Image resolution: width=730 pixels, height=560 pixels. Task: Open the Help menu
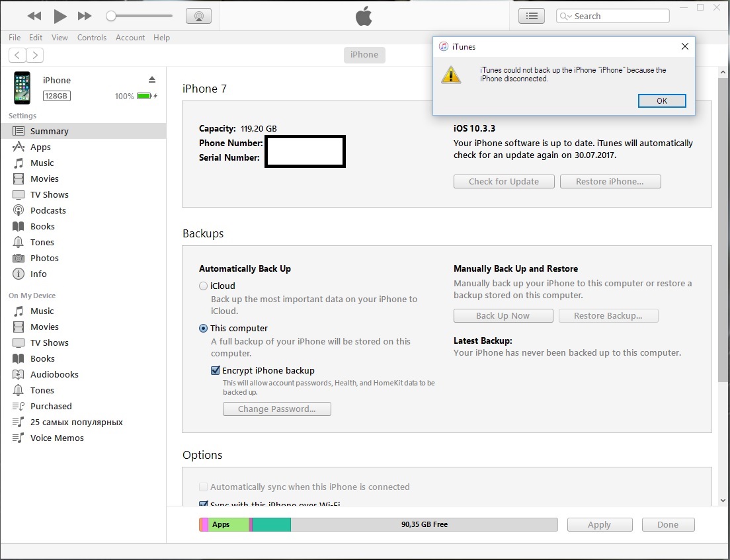(161, 38)
